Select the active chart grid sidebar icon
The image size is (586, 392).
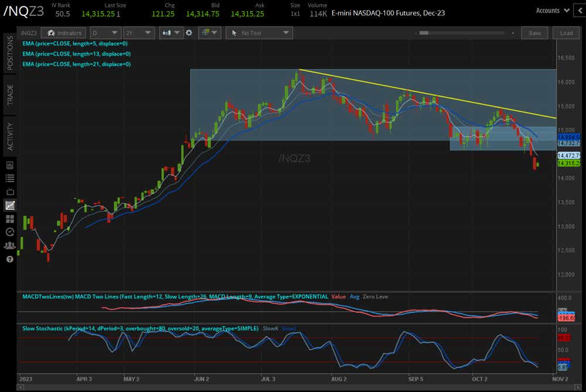point(10,205)
